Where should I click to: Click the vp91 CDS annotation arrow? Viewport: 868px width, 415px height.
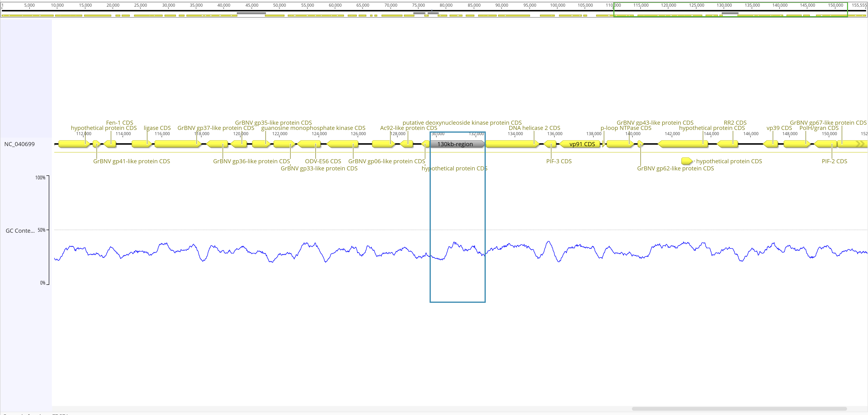coord(582,144)
